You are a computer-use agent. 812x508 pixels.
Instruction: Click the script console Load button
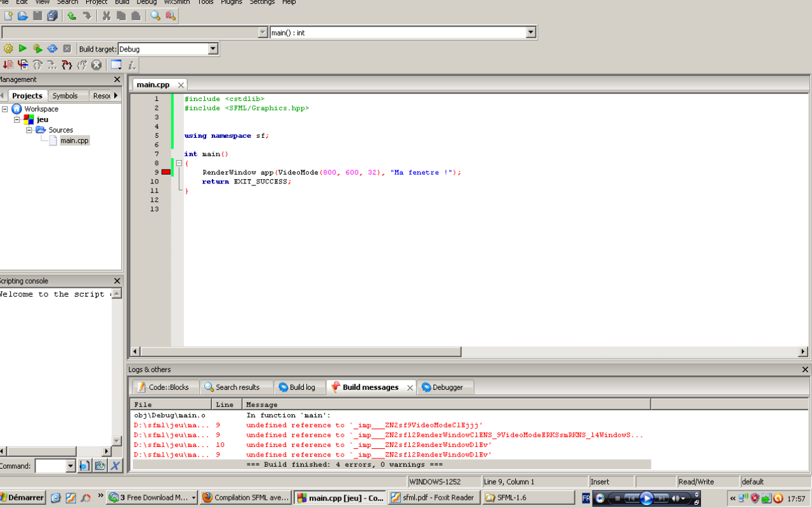coord(100,466)
